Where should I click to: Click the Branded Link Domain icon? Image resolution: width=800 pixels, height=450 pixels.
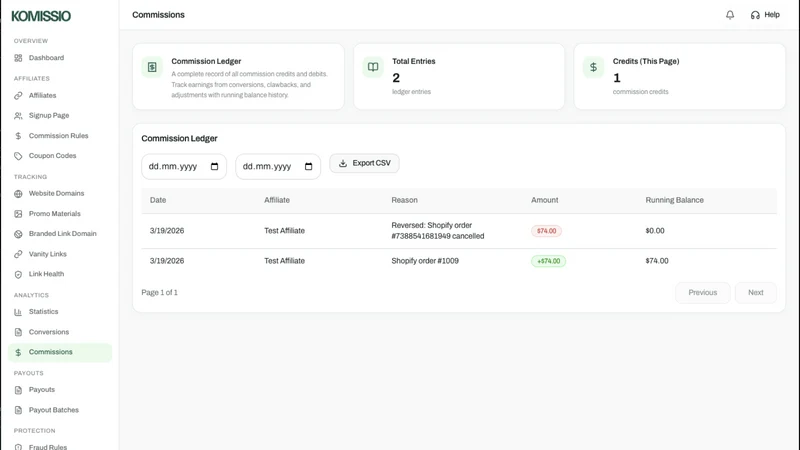click(x=18, y=234)
